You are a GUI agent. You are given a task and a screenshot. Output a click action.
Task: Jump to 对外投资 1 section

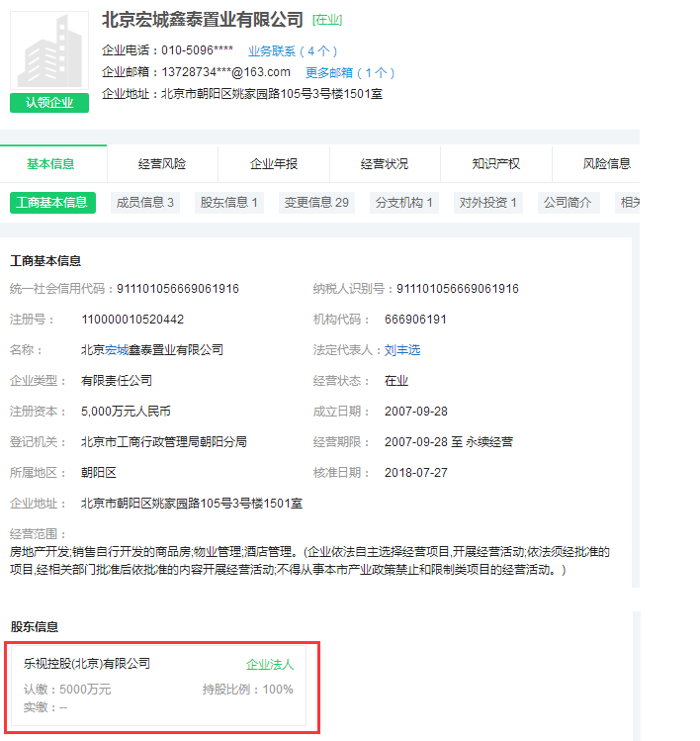[487, 203]
